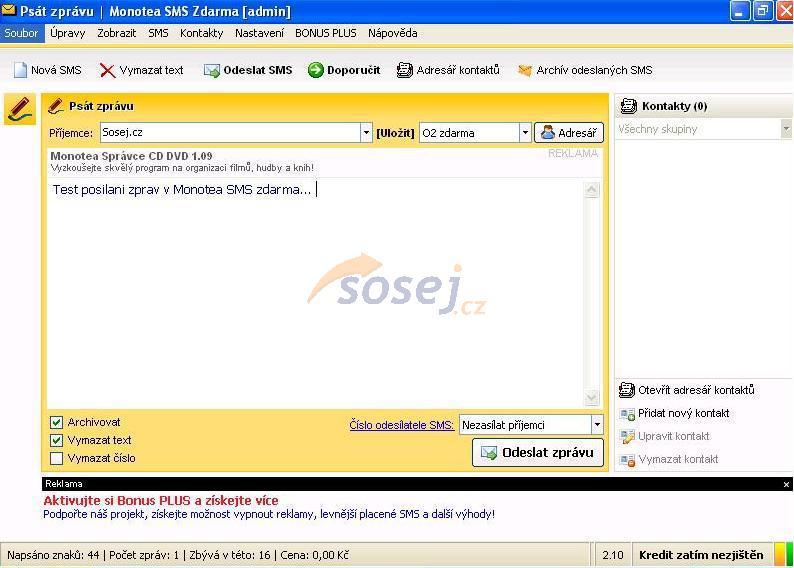The width and height of the screenshot is (794, 568).
Task: Open the Všechny skupiny group dropdown
Action: point(786,129)
